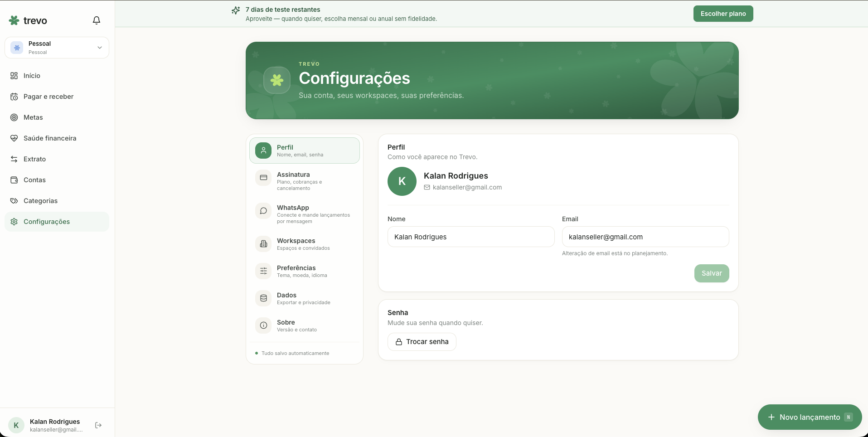Click the large K profile avatar
The width and height of the screenshot is (868, 437).
pos(402,181)
